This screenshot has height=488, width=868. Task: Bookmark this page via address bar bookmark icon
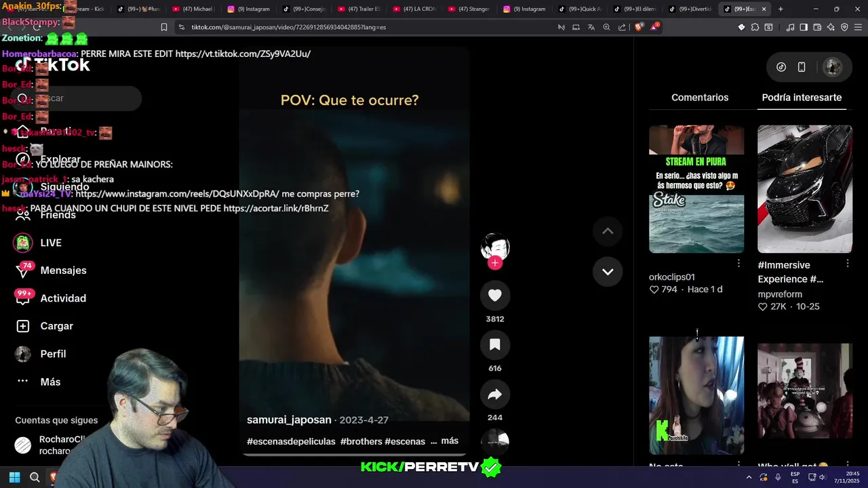164,27
